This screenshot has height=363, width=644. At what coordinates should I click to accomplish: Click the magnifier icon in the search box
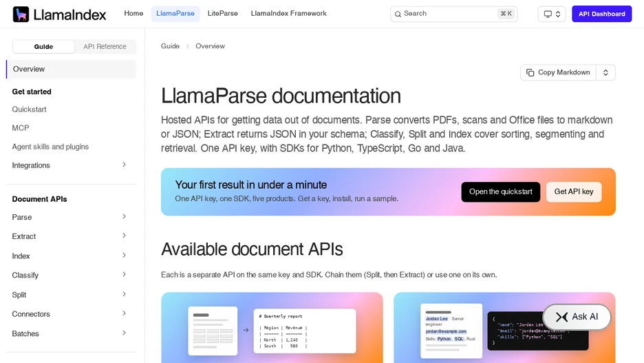click(x=398, y=14)
